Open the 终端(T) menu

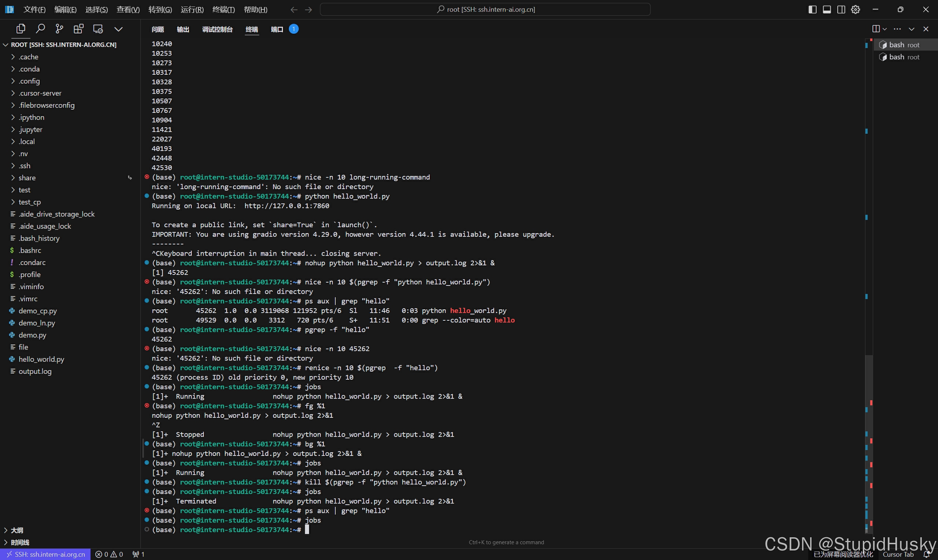223,10
